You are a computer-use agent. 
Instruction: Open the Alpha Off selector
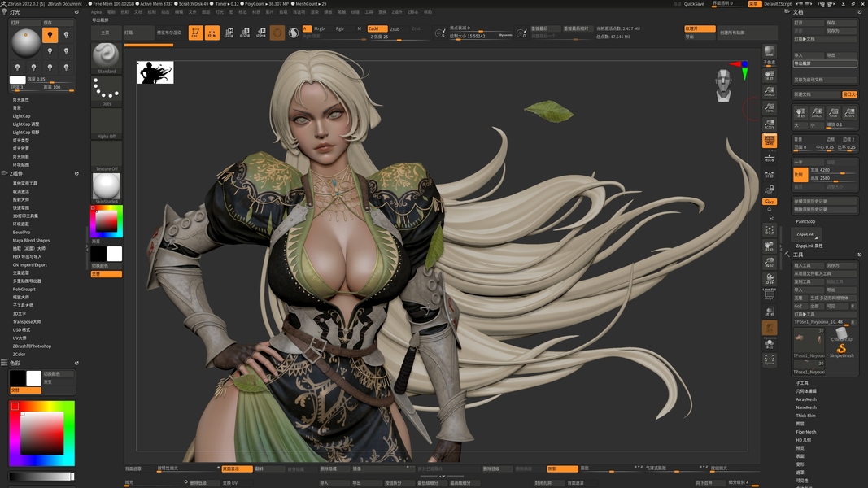pos(107,124)
